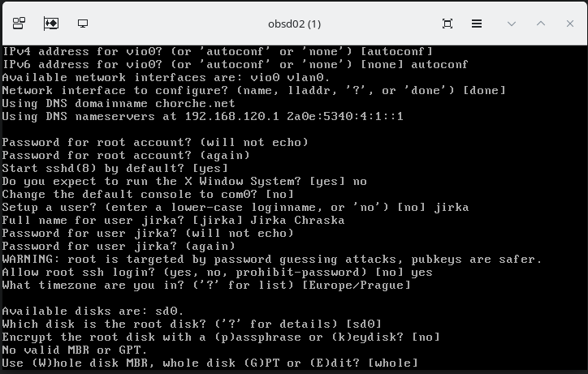Screen dimensions: 588x374
Task: Click the obsd02 (1) window title
Action: [x=293, y=24]
